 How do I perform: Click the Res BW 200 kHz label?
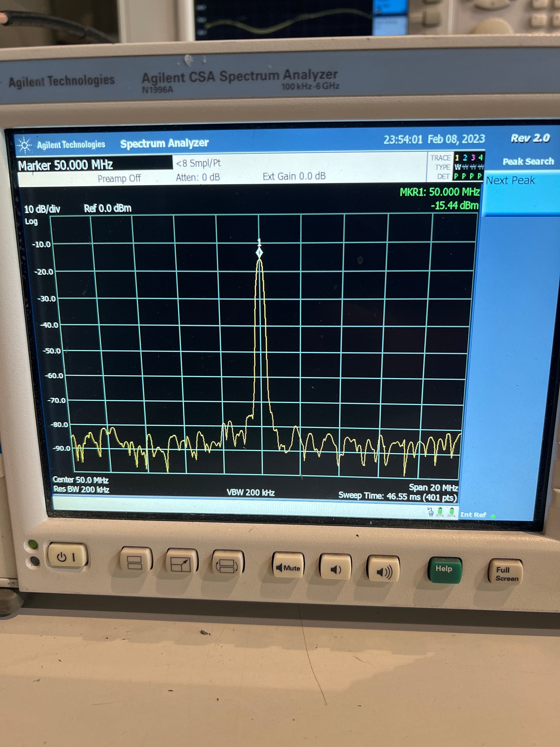(x=81, y=489)
